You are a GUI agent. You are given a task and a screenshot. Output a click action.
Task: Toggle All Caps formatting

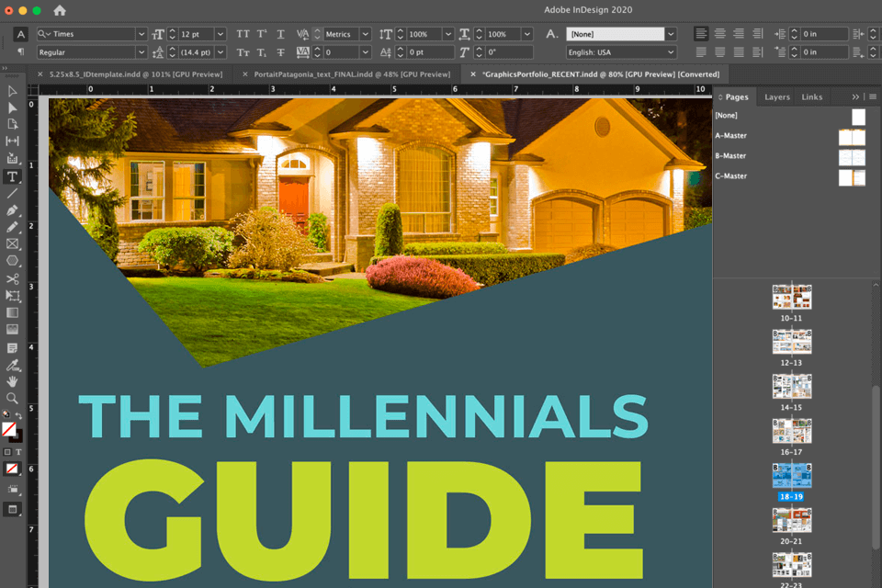pos(243,34)
